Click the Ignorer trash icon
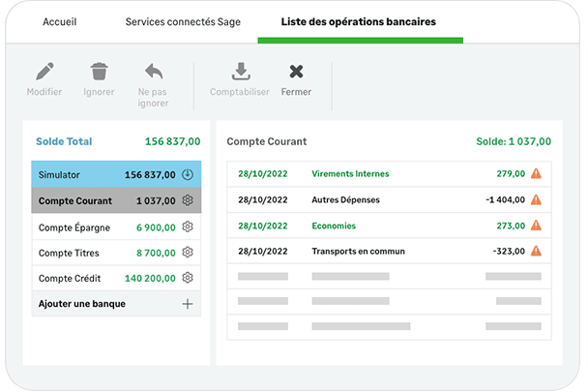Image resolution: width=588 pixels, height=392 pixels. [x=99, y=73]
